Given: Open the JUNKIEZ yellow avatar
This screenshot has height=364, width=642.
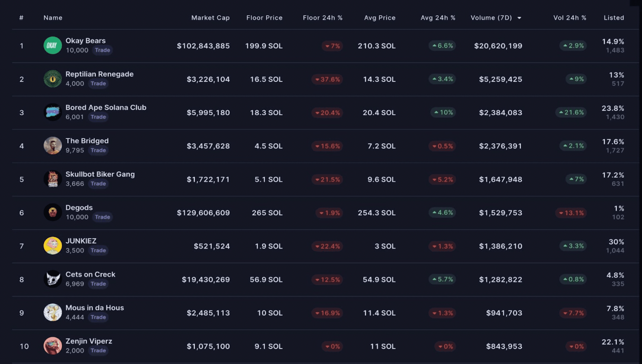Looking at the screenshot, I should point(53,246).
